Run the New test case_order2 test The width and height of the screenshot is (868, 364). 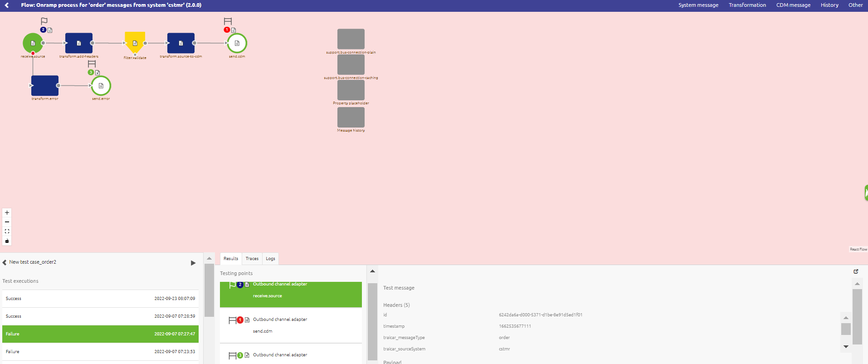[193, 263]
